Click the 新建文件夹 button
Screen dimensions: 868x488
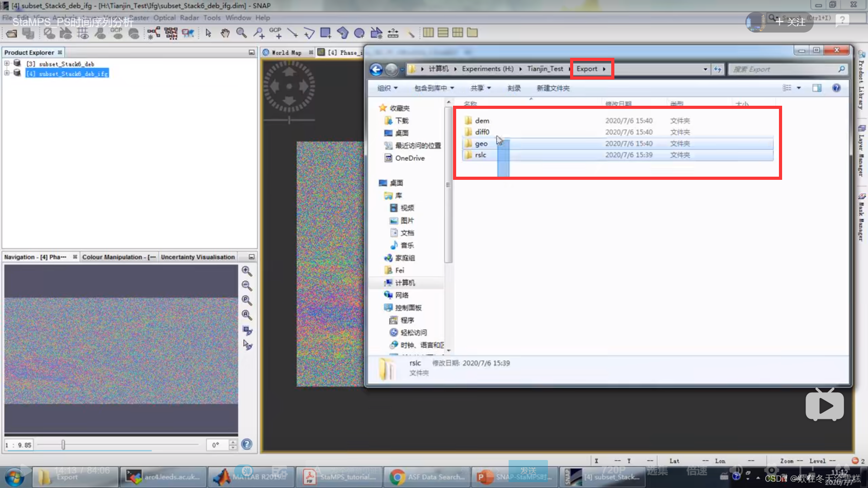[x=553, y=88]
